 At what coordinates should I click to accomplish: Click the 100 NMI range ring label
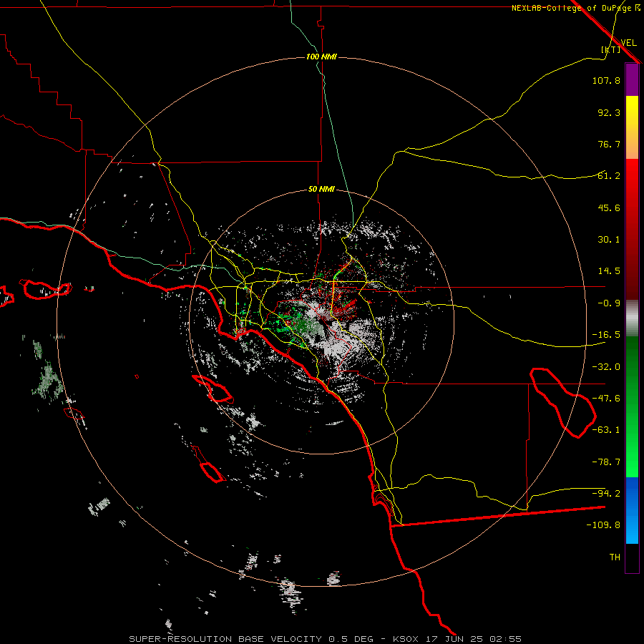pyautogui.click(x=321, y=57)
